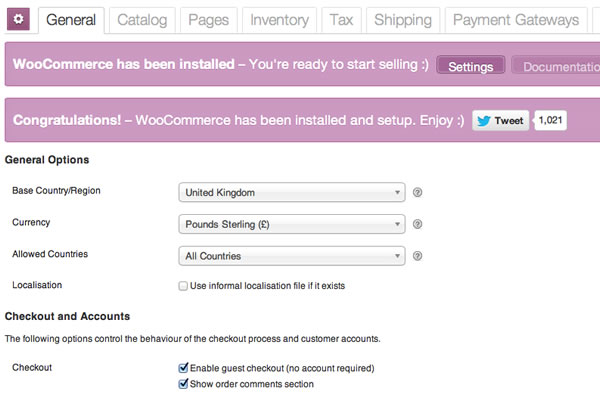Open the Base Country/Region dropdown
Image resolution: width=600 pixels, height=400 pixels.
click(x=292, y=193)
